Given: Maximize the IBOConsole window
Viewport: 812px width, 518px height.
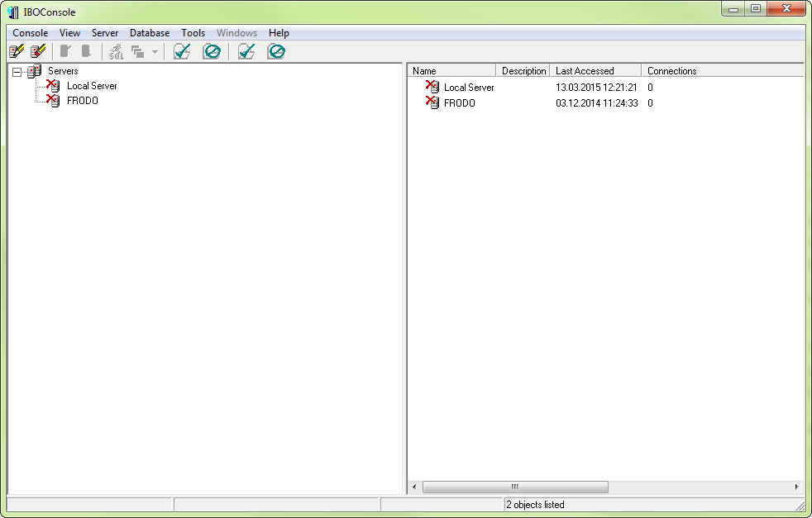Looking at the screenshot, I should point(756,9).
